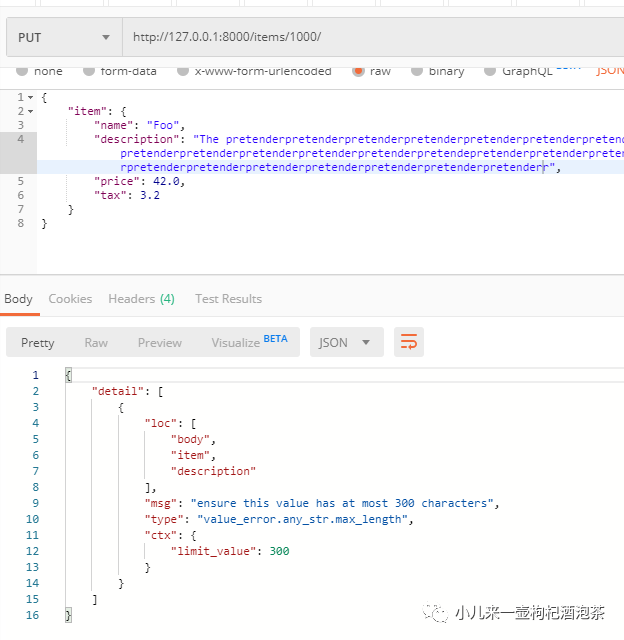The image size is (624, 640).
Task: Collapse the "item" object fold arrow
Action: click(30, 111)
